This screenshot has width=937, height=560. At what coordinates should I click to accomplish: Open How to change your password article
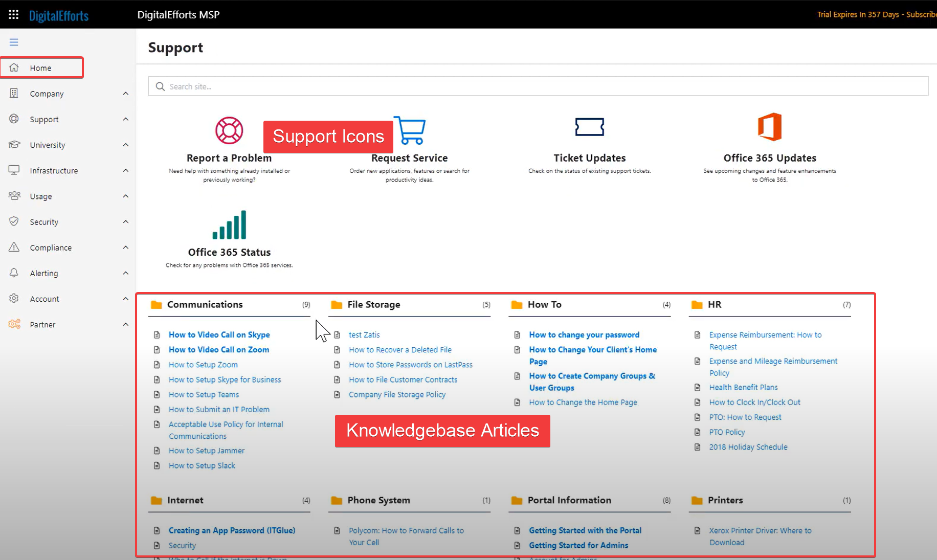coord(584,334)
